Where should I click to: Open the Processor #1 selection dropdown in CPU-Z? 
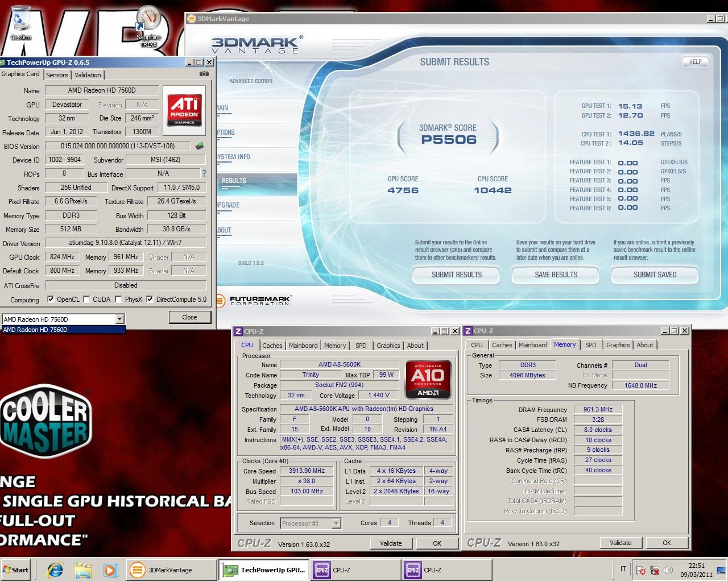(x=336, y=523)
